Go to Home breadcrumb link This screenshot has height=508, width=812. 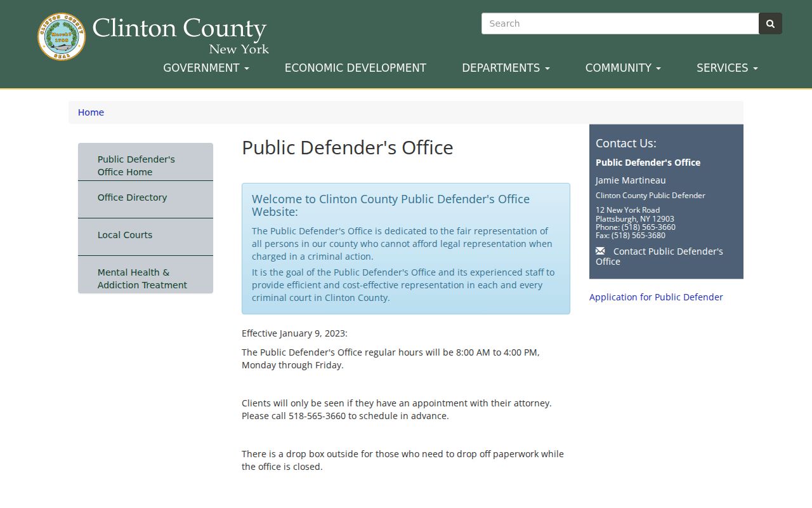point(91,112)
